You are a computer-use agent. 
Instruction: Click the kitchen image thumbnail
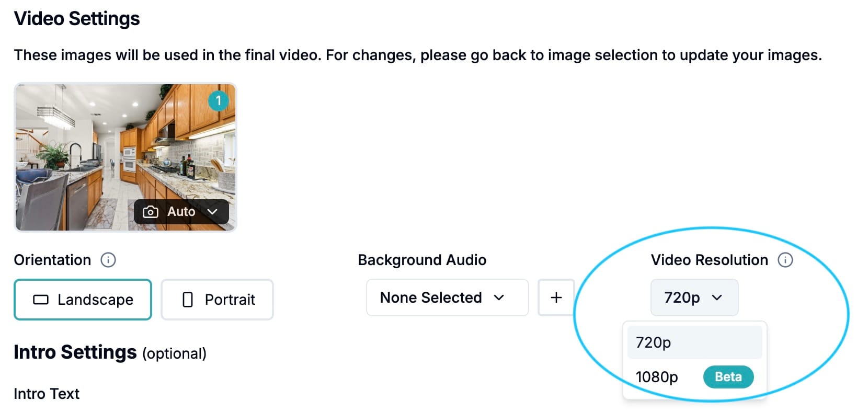coord(125,157)
